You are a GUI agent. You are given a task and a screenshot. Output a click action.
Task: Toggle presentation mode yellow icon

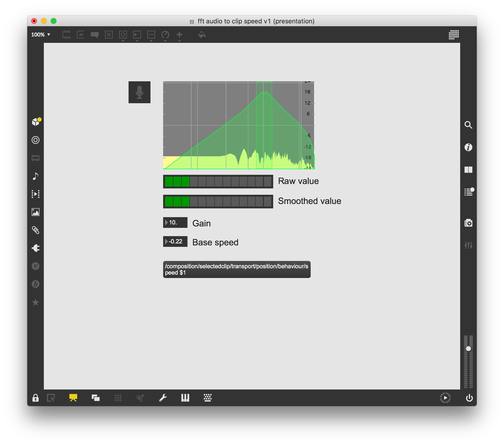pos(73,398)
